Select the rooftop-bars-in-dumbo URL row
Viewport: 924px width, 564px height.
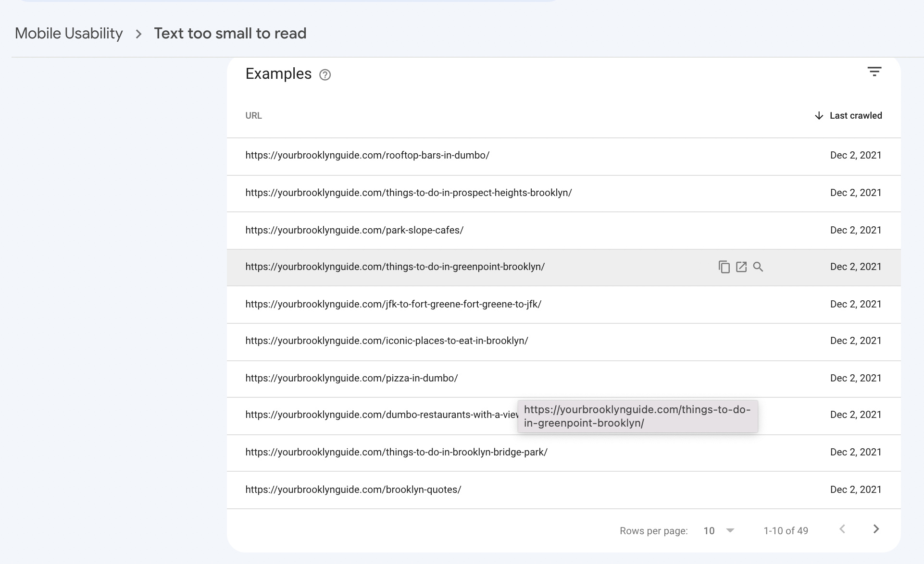[x=563, y=156]
